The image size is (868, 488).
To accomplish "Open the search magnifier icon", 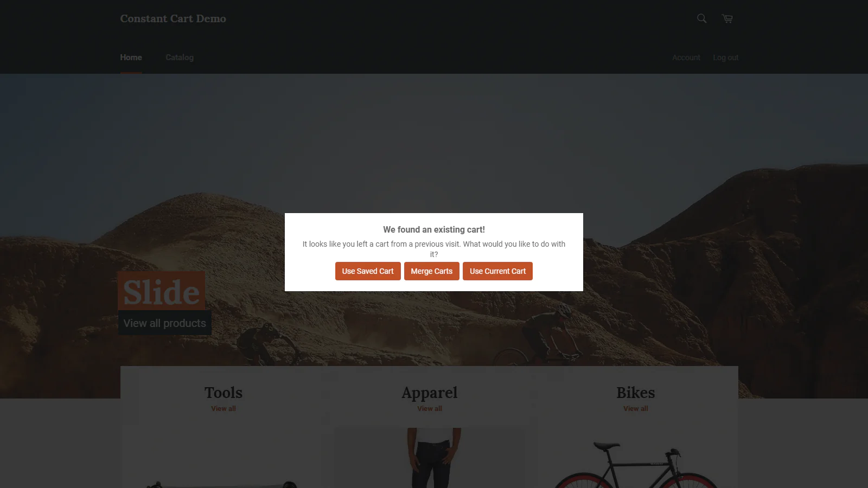I will click(x=701, y=18).
